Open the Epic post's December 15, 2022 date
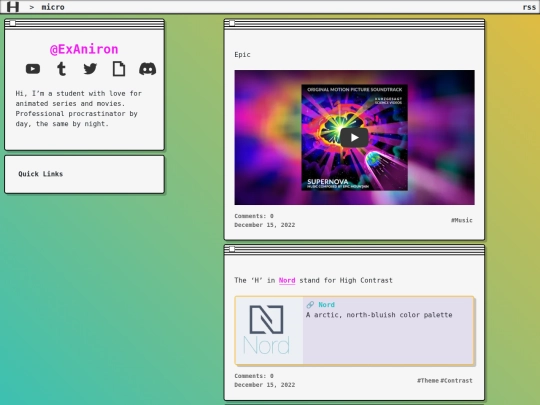 (264, 225)
